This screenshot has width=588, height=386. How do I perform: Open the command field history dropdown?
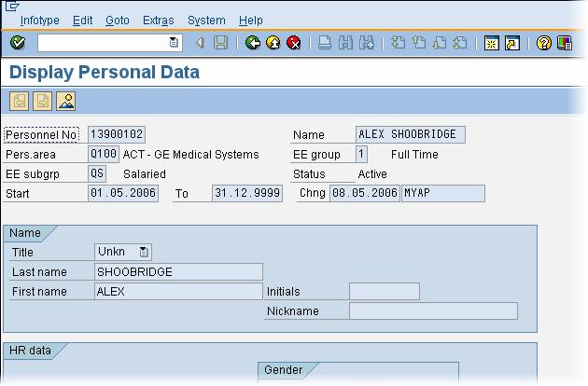[174, 43]
